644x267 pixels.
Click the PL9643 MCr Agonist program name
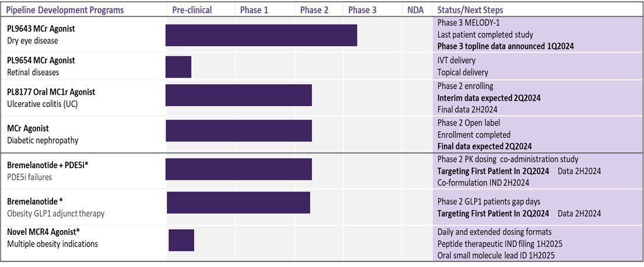41,29
